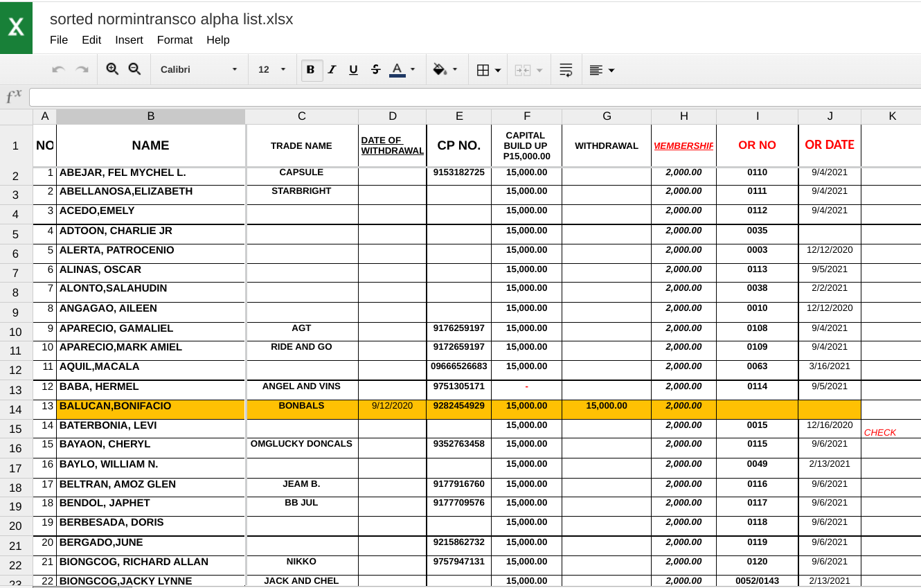The image size is (921, 588).
Task: Select the WITHDRAWAL header cell in column G
Action: point(607,145)
